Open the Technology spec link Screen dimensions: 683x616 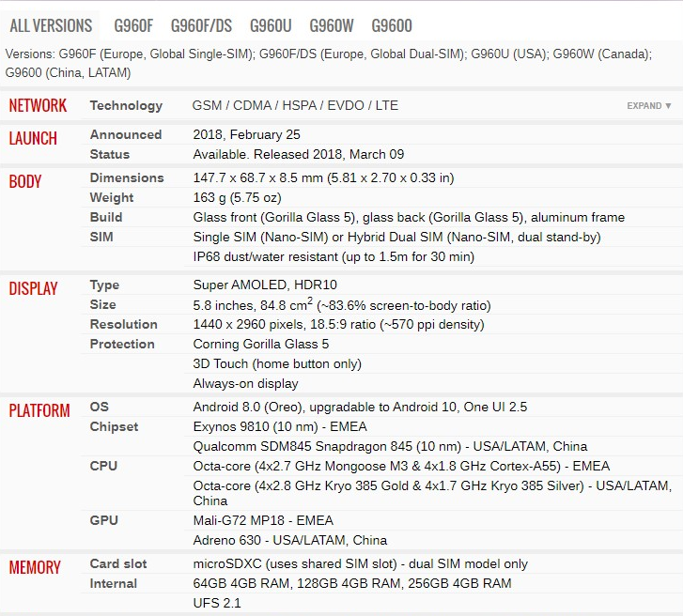[x=126, y=105]
